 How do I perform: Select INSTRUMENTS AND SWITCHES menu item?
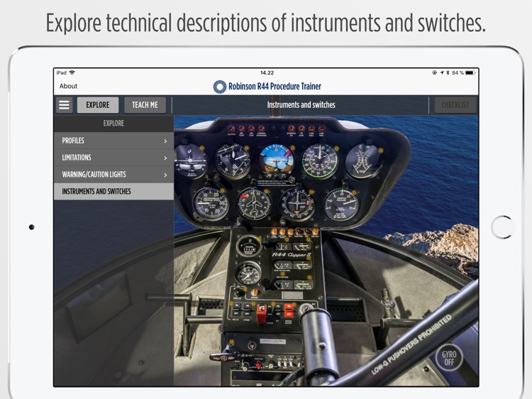click(x=113, y=192)
